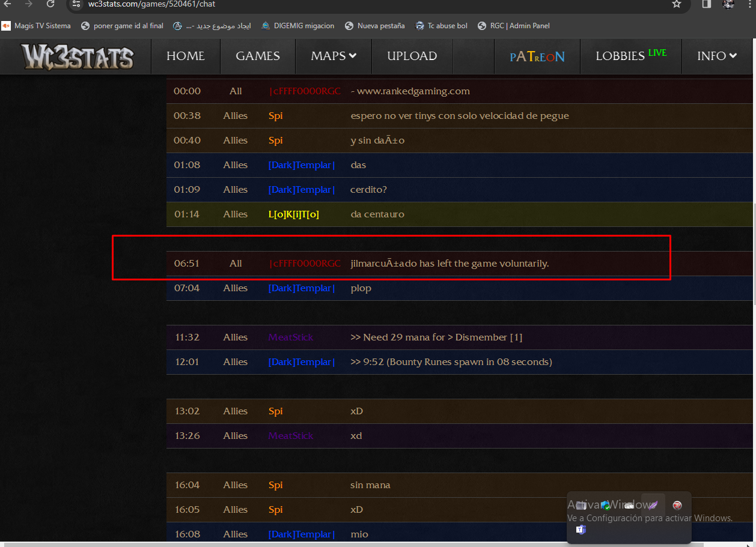
Task: Open the HOME page
Action: [185, 56]
